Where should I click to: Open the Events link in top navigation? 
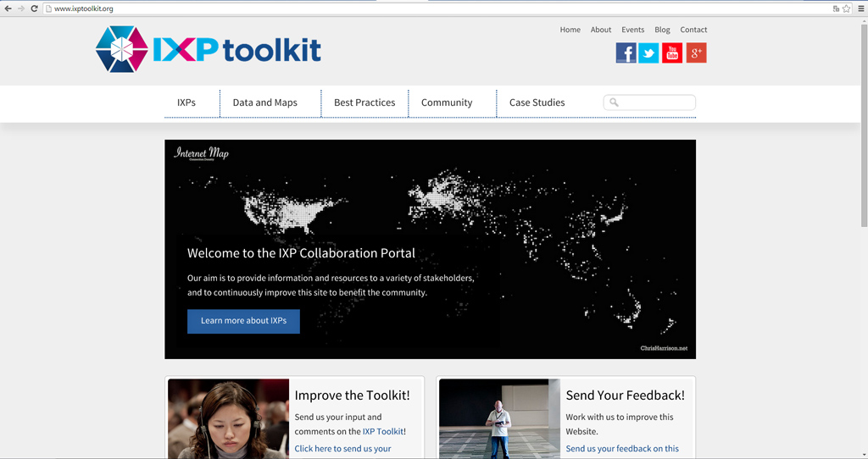[x=632, y=30]
